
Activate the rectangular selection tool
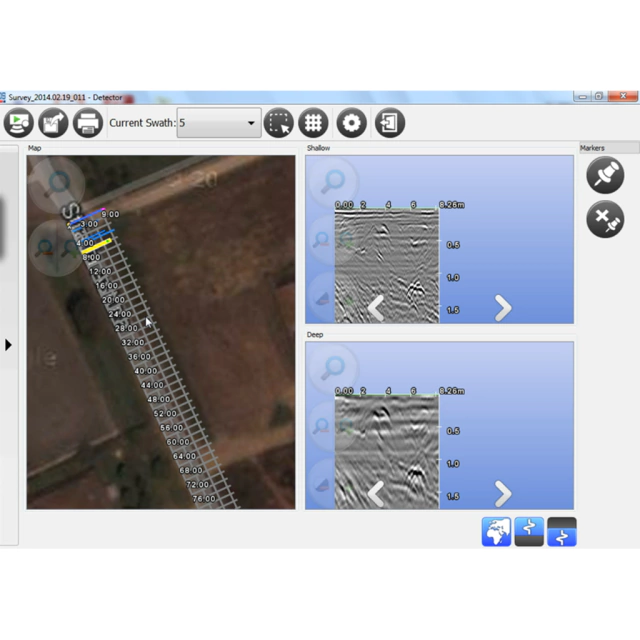[279, 123]
